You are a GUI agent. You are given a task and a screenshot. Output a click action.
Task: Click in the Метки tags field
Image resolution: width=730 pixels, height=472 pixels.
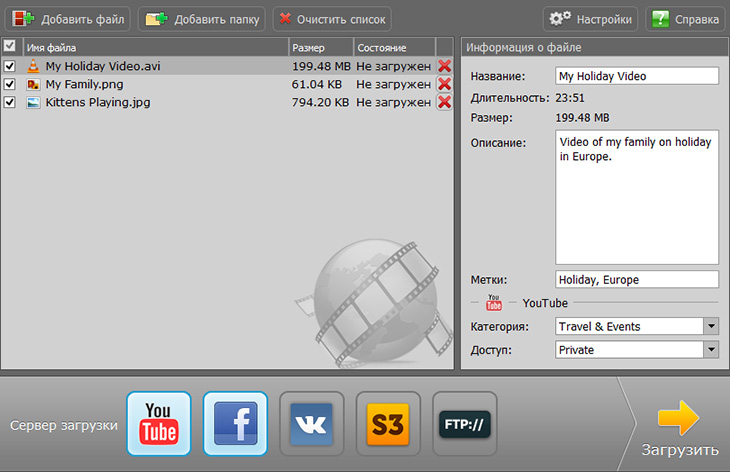point(636,280)
